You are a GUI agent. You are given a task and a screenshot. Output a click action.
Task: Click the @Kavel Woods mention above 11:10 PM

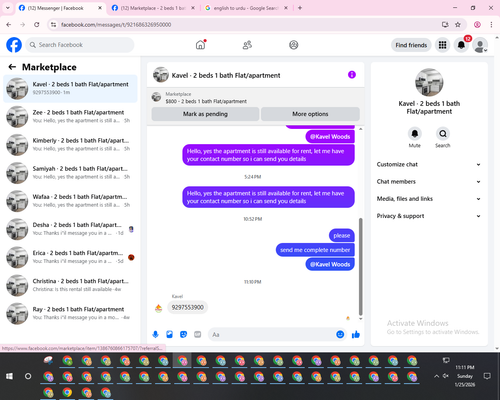(330, 264)
